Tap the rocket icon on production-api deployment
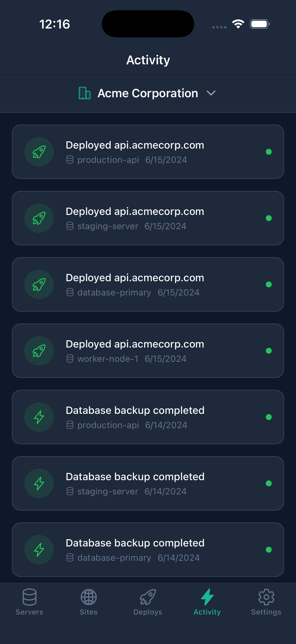Viewport: 296px width, 644px height. [x=39, y=152]
